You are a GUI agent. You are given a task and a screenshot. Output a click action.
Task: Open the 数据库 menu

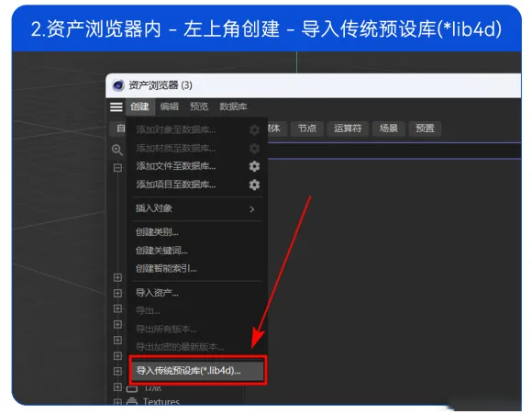tap(233, 106)
